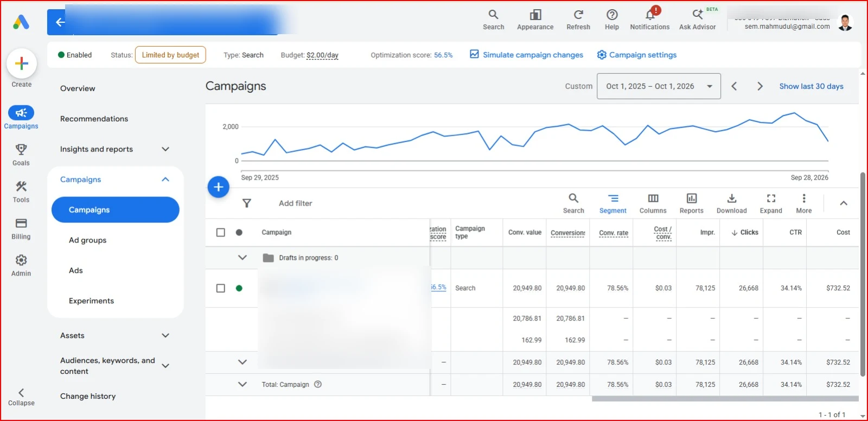
Task: Open the Appearance settings icon
Action: pyautogui.click(x=535, y=20)
